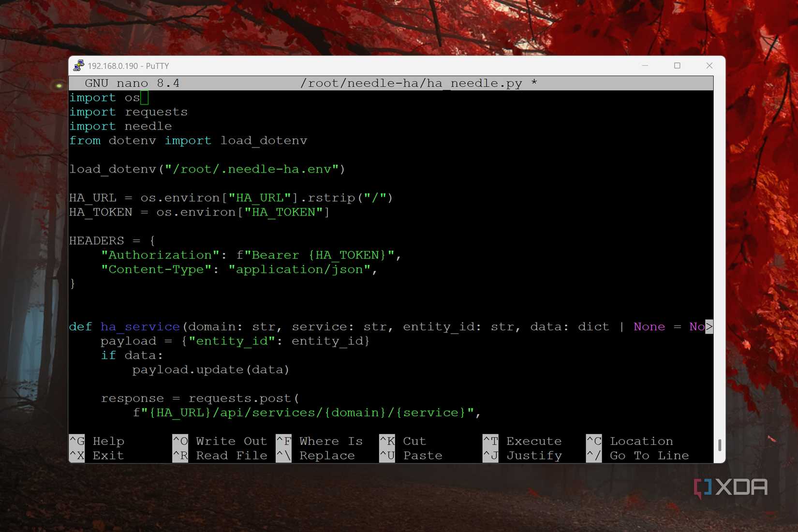Click the f-string API services URL

(x=303, y=413)
